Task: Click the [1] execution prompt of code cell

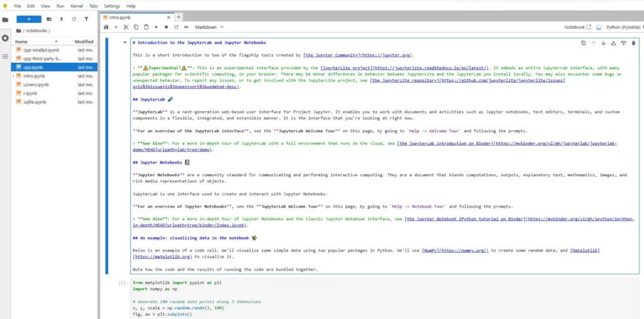Action: (123, 283)
